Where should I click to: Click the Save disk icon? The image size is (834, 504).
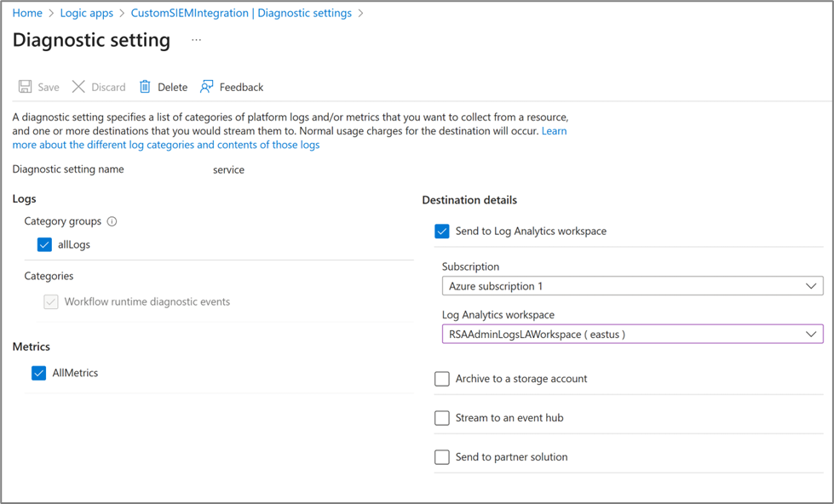coord(26,87)
